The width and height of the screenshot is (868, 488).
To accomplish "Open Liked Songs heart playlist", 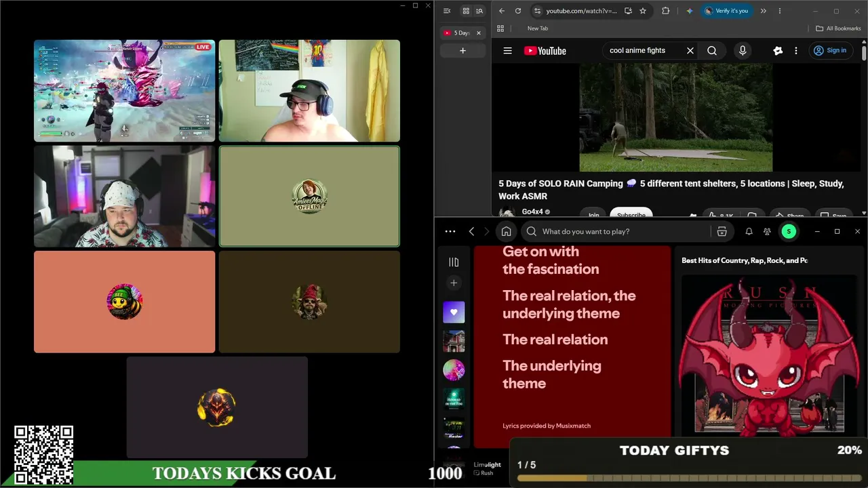I will coord(454,312).
